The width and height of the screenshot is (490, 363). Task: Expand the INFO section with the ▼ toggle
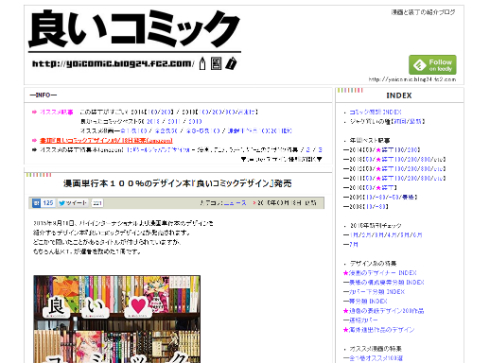click(281, 159)
